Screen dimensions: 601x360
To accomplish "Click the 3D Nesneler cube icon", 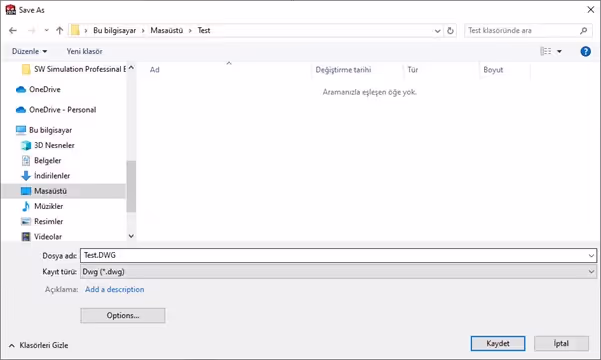I will 26,145.
